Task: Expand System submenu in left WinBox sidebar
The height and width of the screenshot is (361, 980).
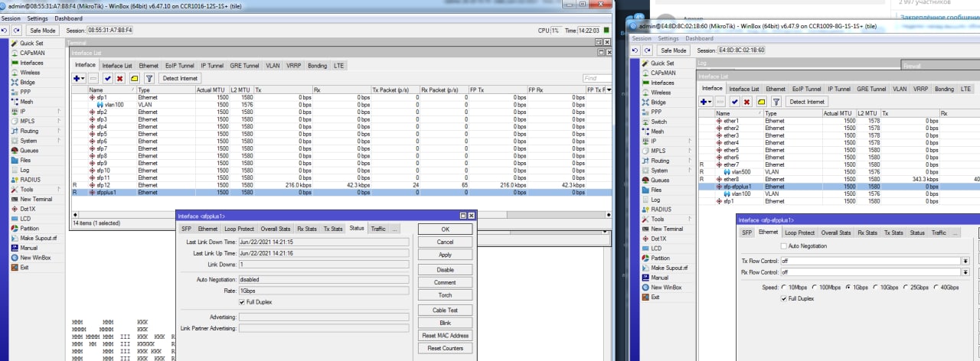Action: point(58,141)
